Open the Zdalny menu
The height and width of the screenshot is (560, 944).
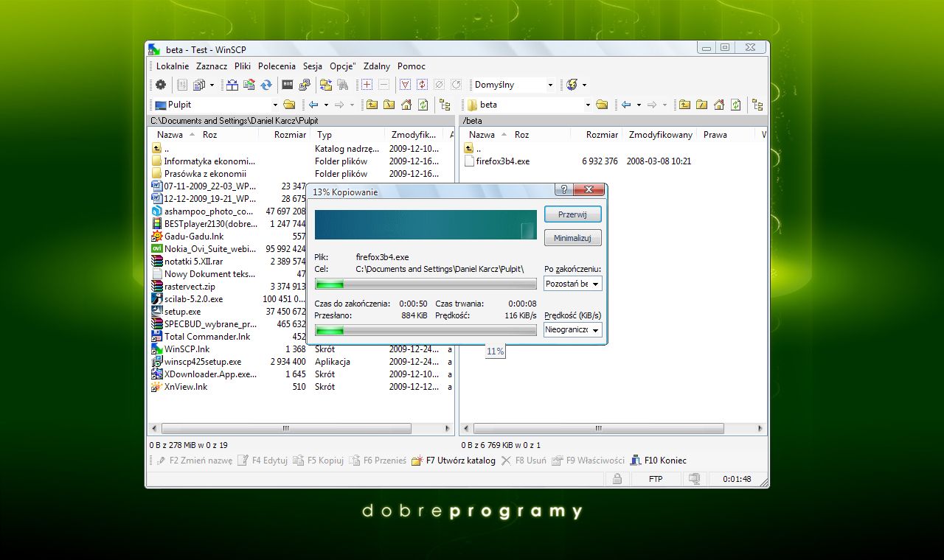[x=377, y=66]
